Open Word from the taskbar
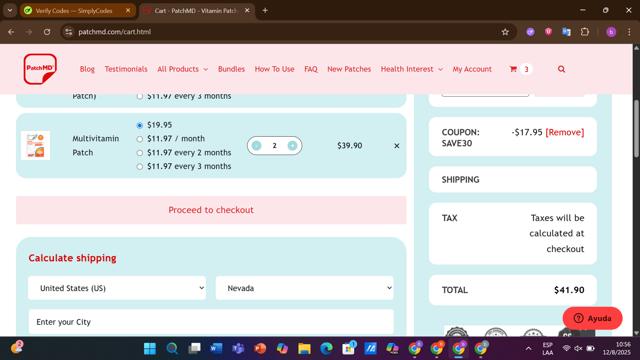 point(216,348)
